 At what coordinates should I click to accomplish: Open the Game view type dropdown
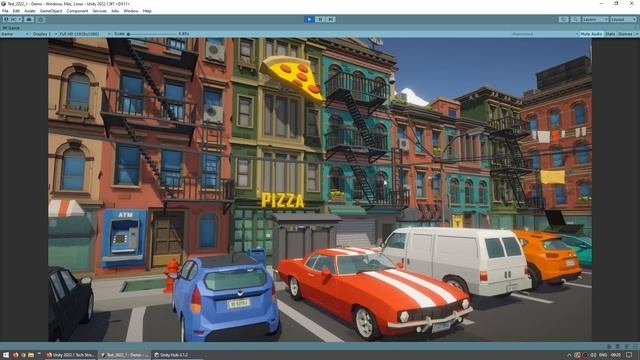15,34
